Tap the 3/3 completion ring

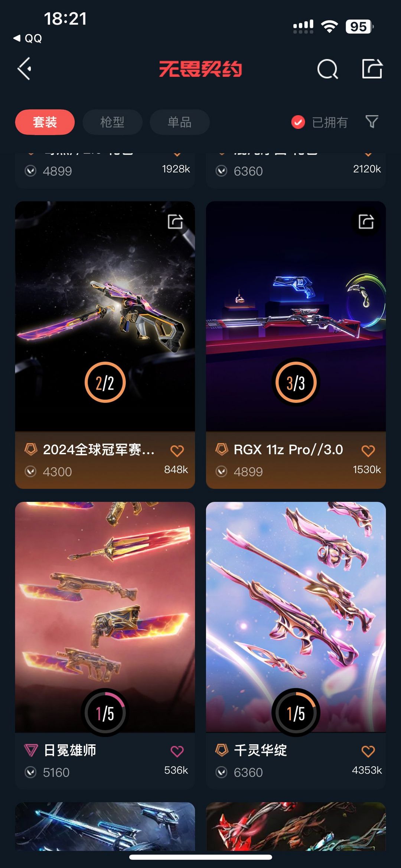click(296, 383)
